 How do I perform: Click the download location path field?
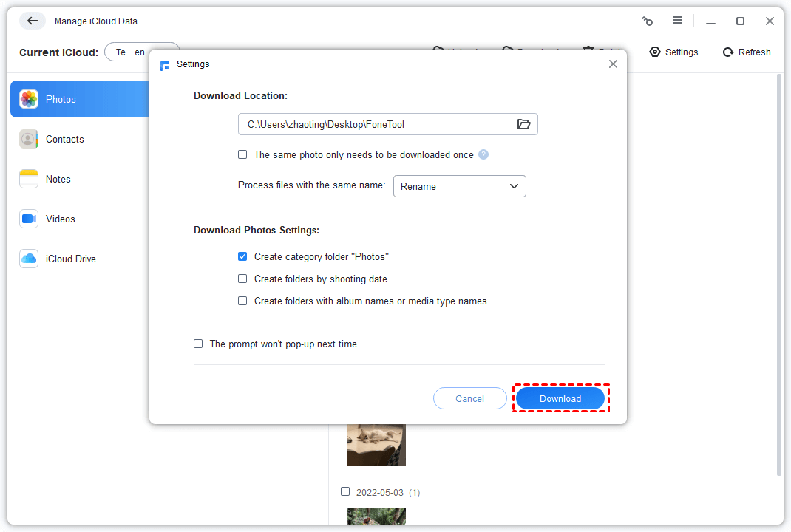pyautogui.click(x=373, y=124)
